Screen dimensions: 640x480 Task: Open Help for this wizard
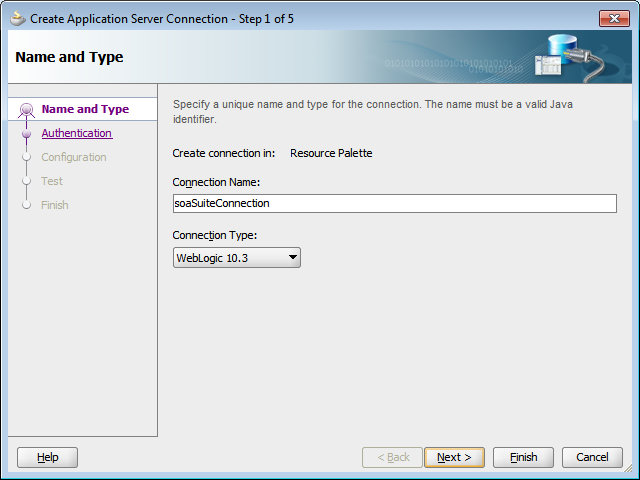(47, 457)
